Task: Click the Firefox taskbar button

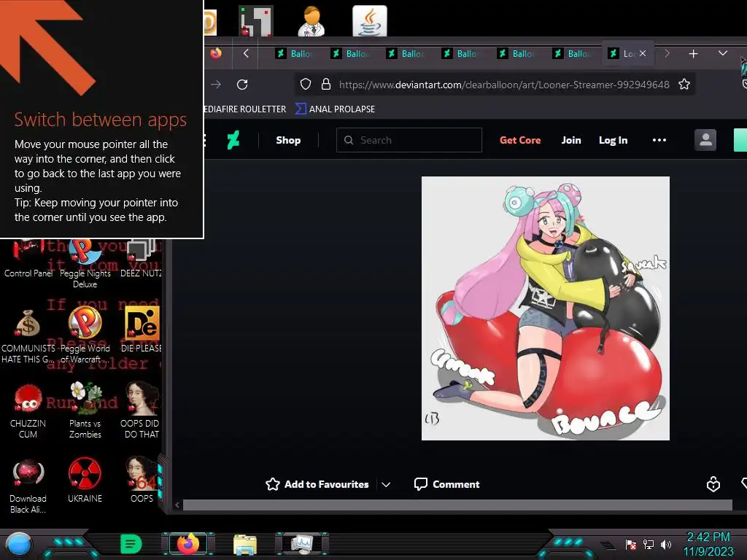Action: pyautogui.click(x=188, y=544)
